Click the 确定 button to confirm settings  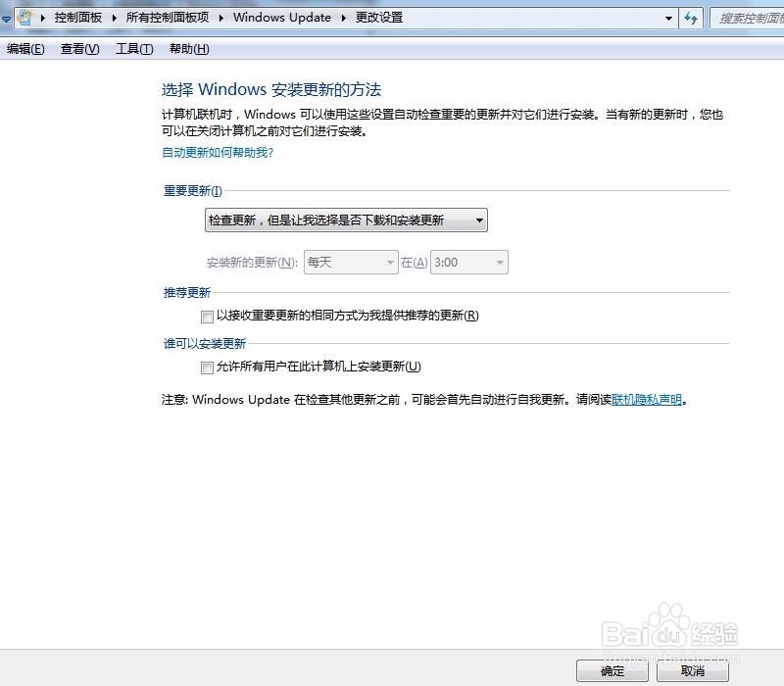coord(612,670)
